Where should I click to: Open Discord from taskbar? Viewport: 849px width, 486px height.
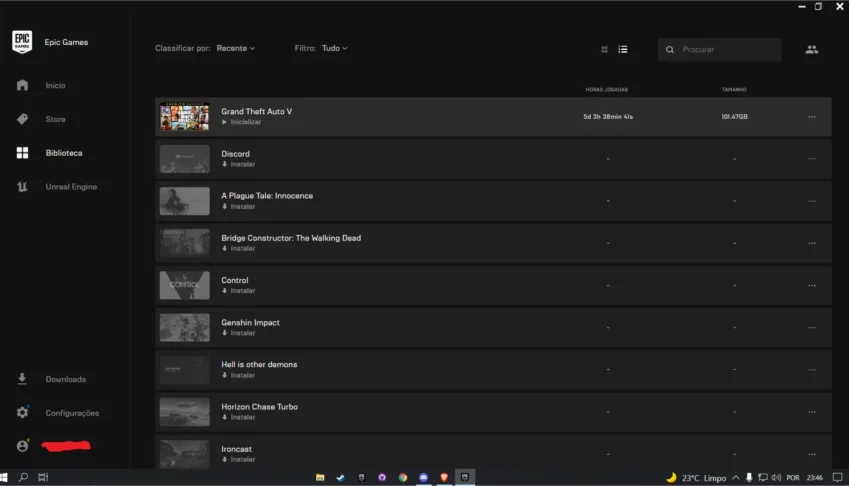[423, 477]
